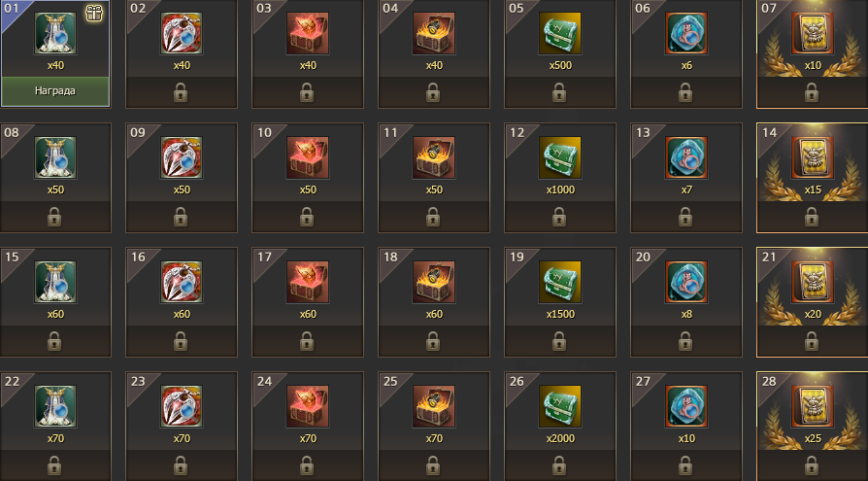The height and width of the screenshot is (481, 868).
Task: Select the glowing red chest on day 03
Action: pos(308,33)
